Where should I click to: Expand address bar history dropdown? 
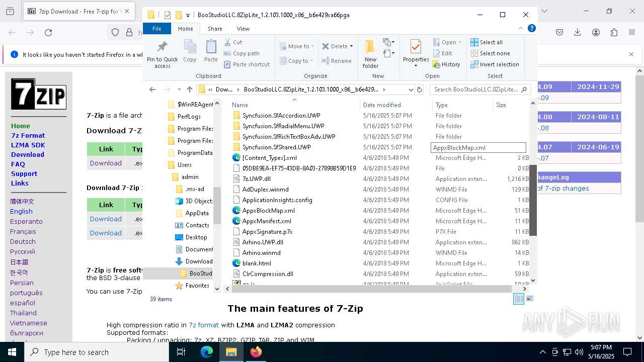pos(411,89)
